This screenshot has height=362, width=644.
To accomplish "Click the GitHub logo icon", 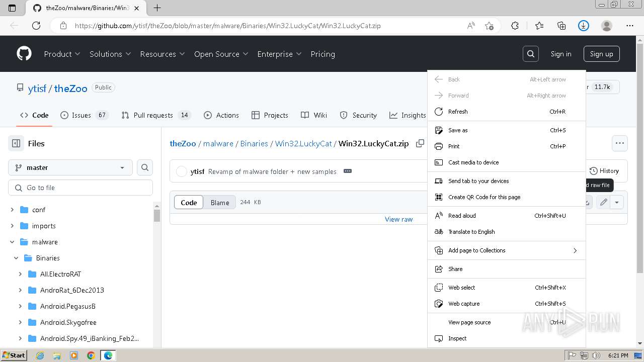I will [24, 54].
